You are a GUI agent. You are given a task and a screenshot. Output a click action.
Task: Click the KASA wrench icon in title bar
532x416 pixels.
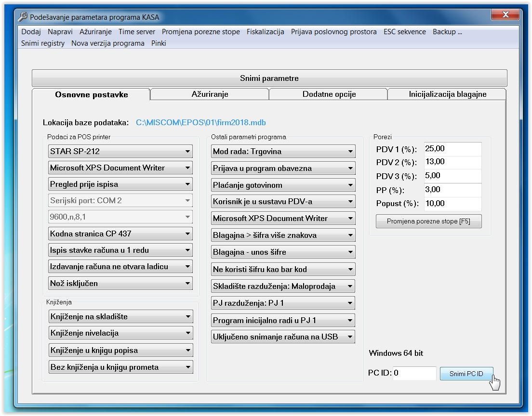click(x=23, y=17)
